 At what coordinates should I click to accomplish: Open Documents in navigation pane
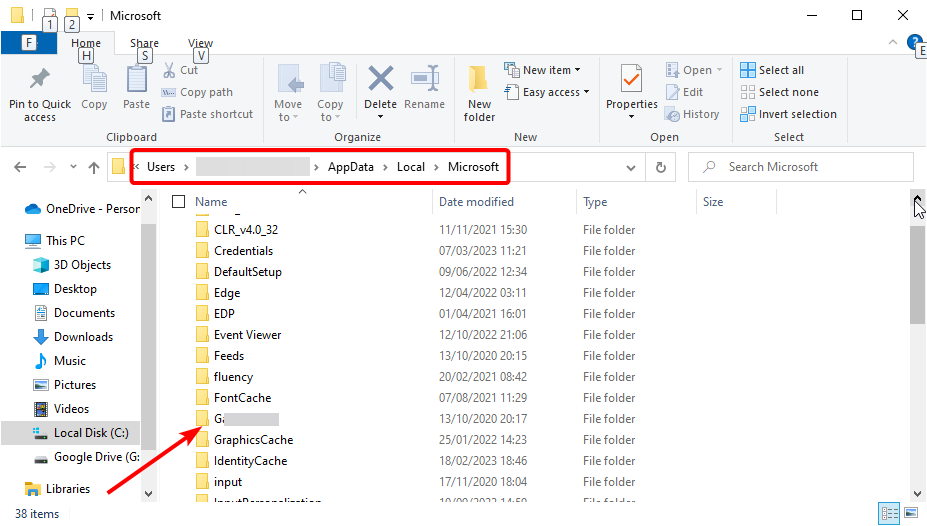click(74, 313)
